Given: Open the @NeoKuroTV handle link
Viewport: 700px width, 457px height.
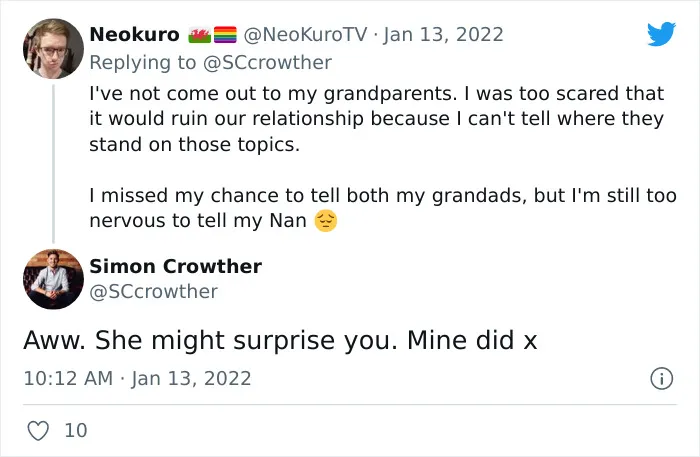Looking at the screenshot, I should point(305,35).
